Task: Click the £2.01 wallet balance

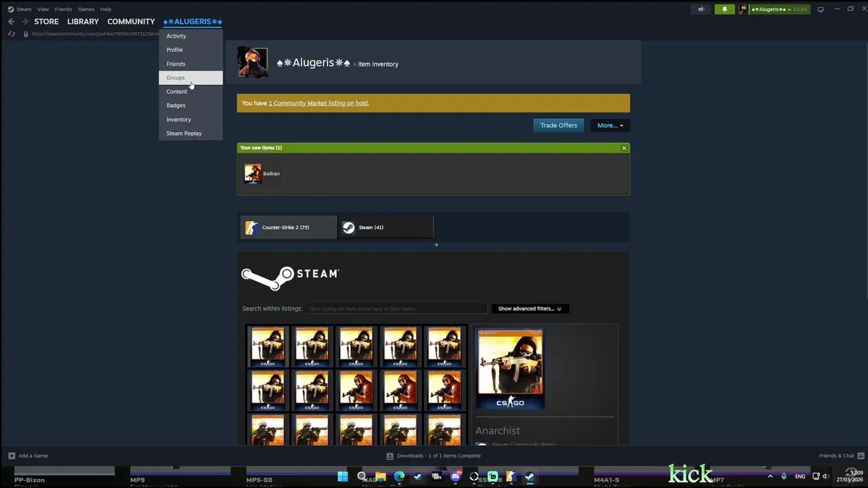Action: [800, 9]
